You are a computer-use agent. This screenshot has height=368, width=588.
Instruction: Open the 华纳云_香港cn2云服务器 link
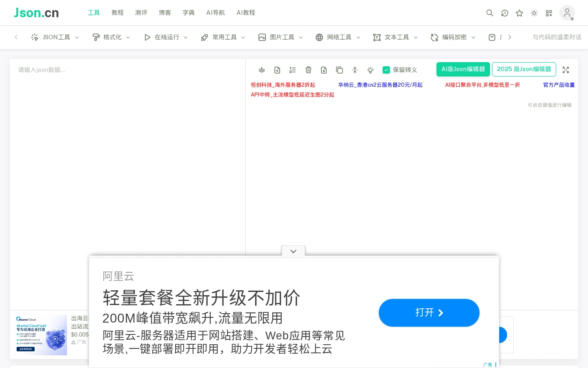pyautogui.click(x=380, y=85)
